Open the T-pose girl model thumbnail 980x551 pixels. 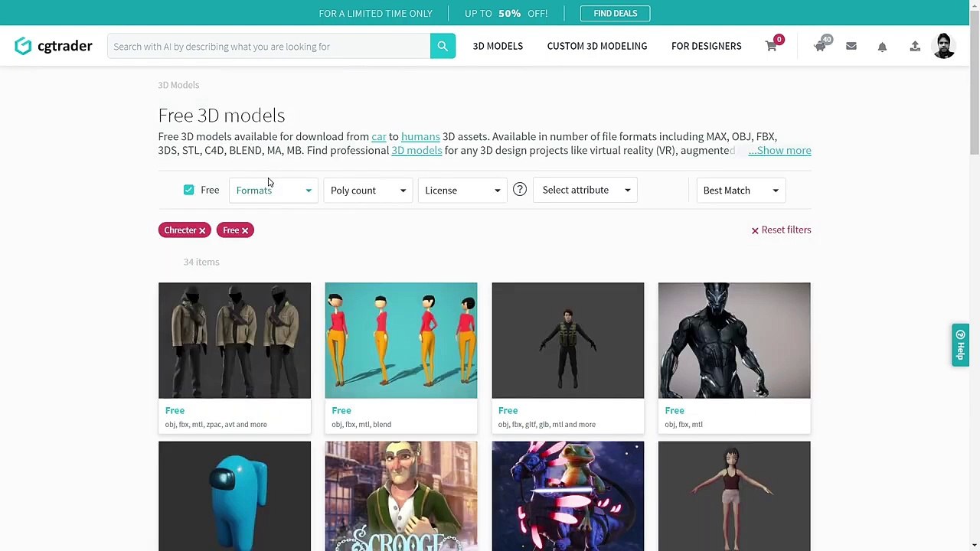coord(734,496)
